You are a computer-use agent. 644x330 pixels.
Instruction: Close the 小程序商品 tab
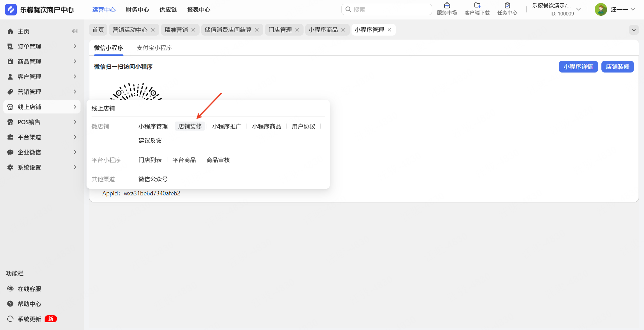tap(343, 30)
